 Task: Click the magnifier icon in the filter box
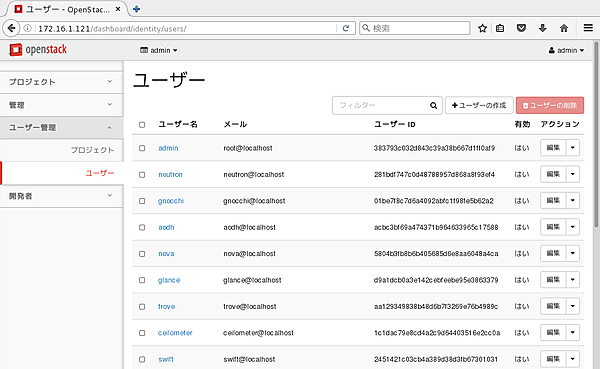click(x=433, y=105)
